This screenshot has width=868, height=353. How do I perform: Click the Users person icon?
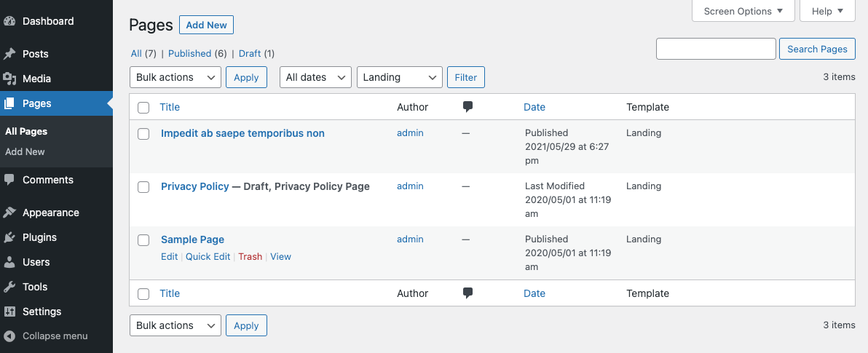coord(9,262)
